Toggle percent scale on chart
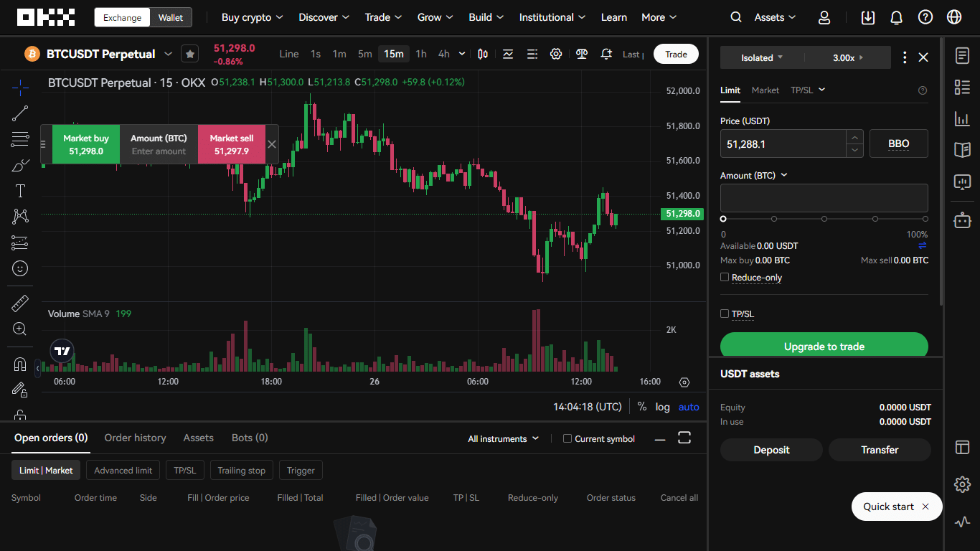Image resolution: width=980 pixels, height=551 pixels. (x=641, y=407)
